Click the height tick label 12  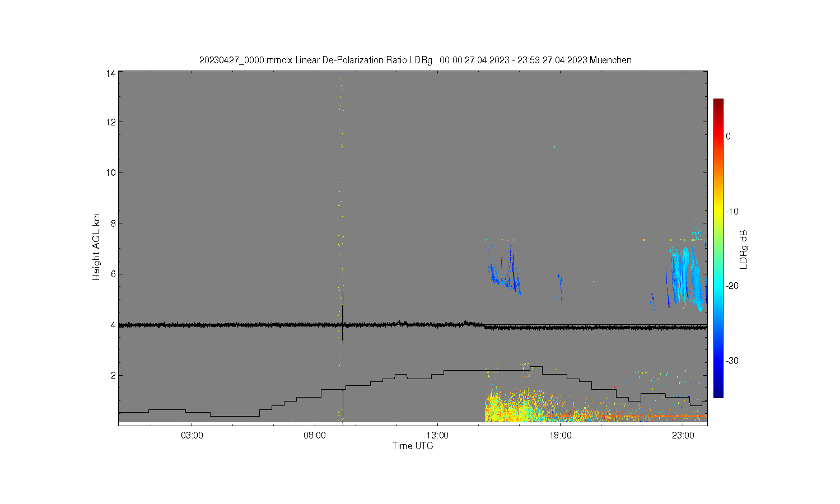click(111, 122)
